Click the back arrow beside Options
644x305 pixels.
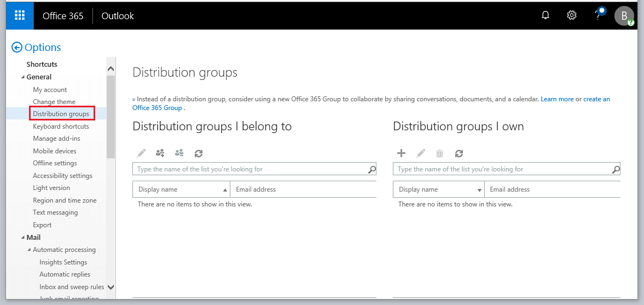[x=17, y=48]
